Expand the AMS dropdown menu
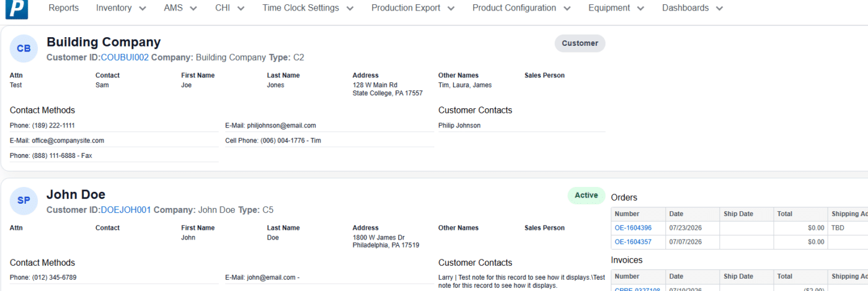This screenshot has width=868, height=291. tap(180, 8)
